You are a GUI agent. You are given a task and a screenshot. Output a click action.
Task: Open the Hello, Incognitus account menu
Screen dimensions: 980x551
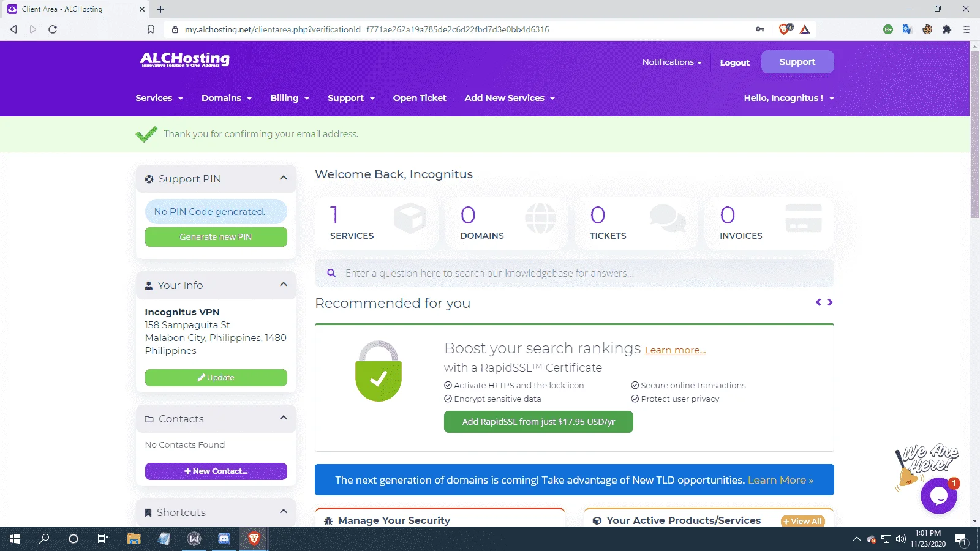(x=789, y=98)
